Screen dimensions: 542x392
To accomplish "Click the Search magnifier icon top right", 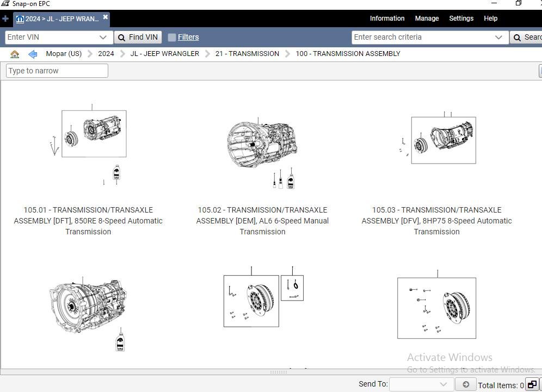I will point(517,37).
